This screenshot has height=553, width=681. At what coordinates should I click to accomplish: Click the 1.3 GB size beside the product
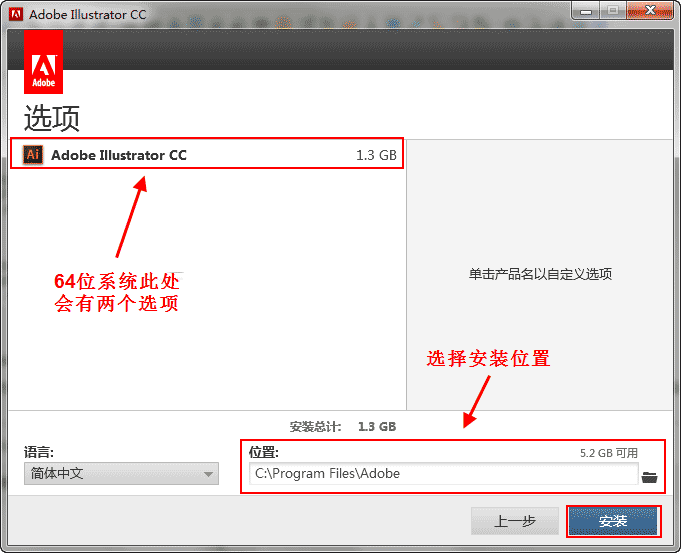[376, 155]
